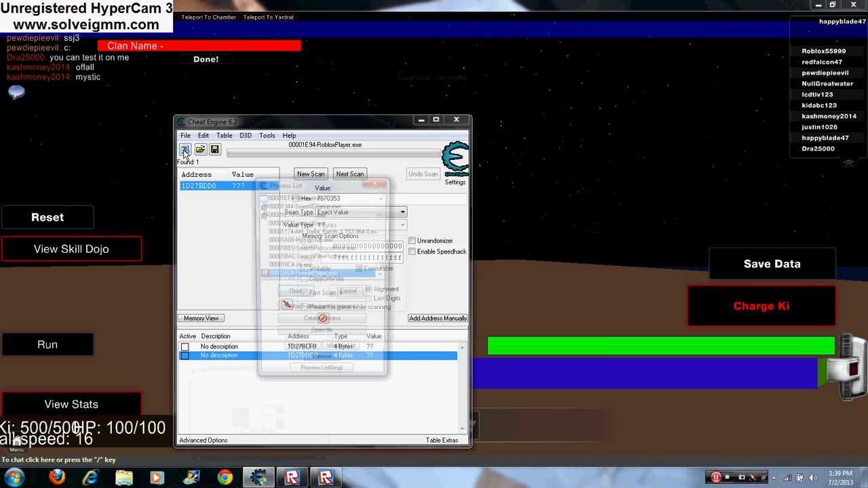Click View Skill Dojo button

point(71,249)
